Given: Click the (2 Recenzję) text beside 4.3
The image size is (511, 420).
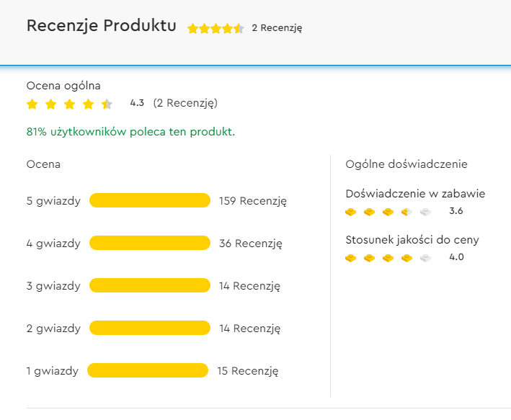Looking at the screenshot, I should tap(185, 103).
